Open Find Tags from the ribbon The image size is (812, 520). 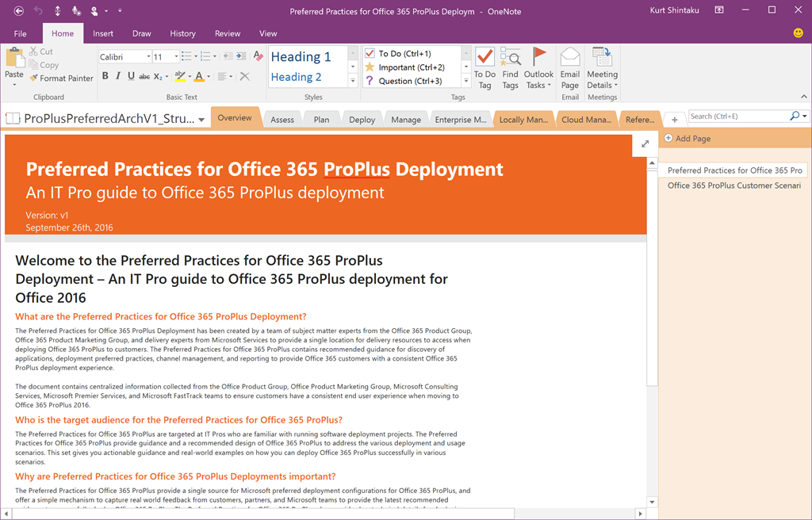click(x=510, y=68)
